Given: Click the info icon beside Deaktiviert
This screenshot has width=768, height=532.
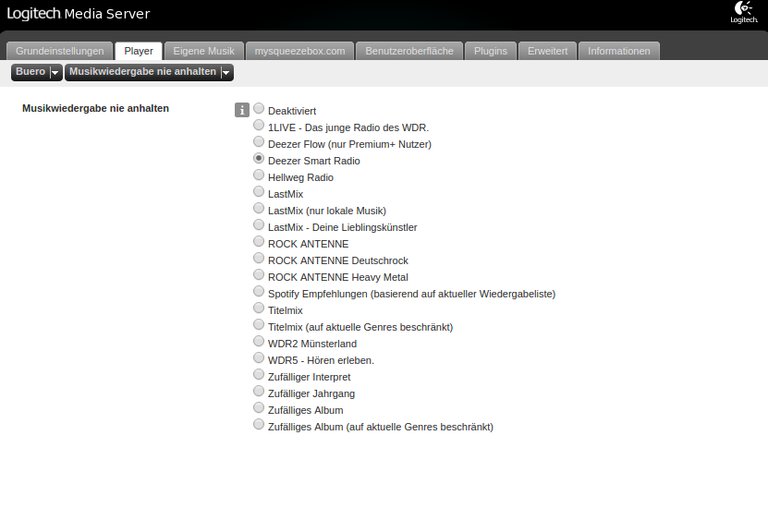Looking at the screenshot, I should tap(242, 110).
